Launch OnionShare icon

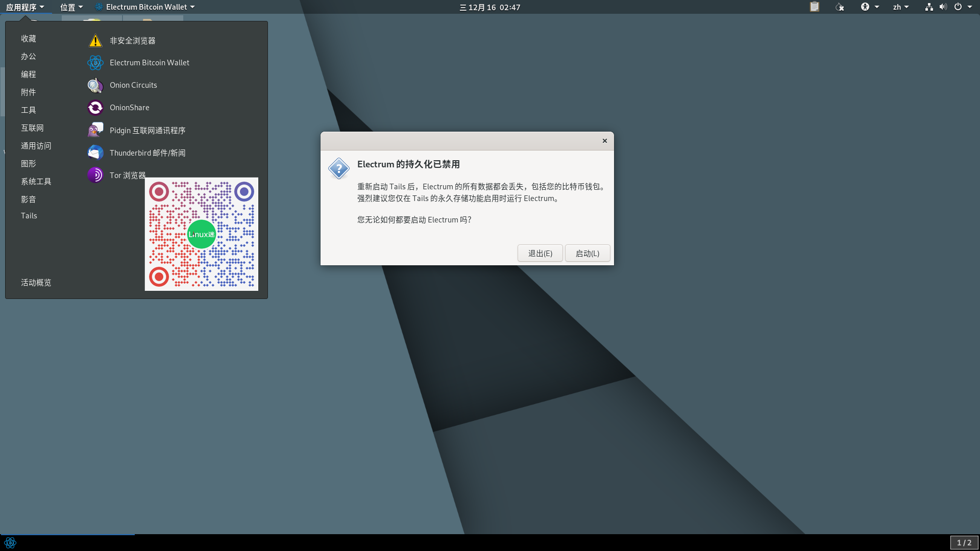point(95,108)
